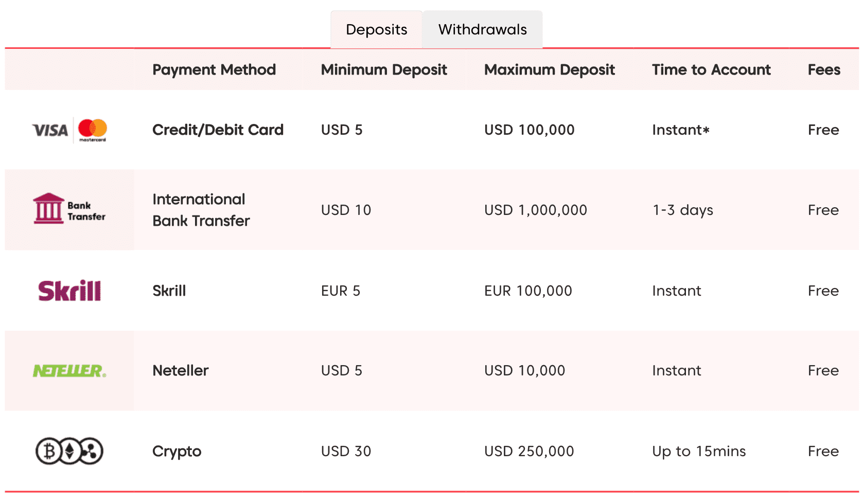Click the Minimum Deposit column header
Viewport: 863px width, 504px height.
tap(384, 69)
